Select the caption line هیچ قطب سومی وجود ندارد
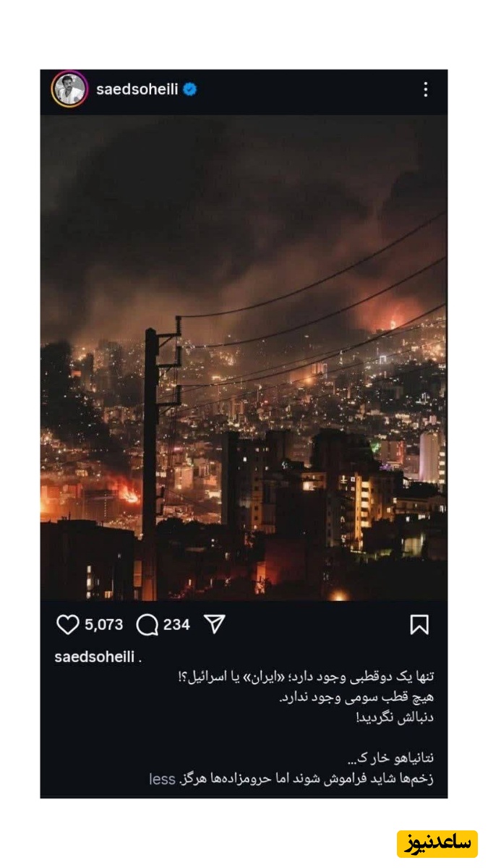 tap(356, 698)
